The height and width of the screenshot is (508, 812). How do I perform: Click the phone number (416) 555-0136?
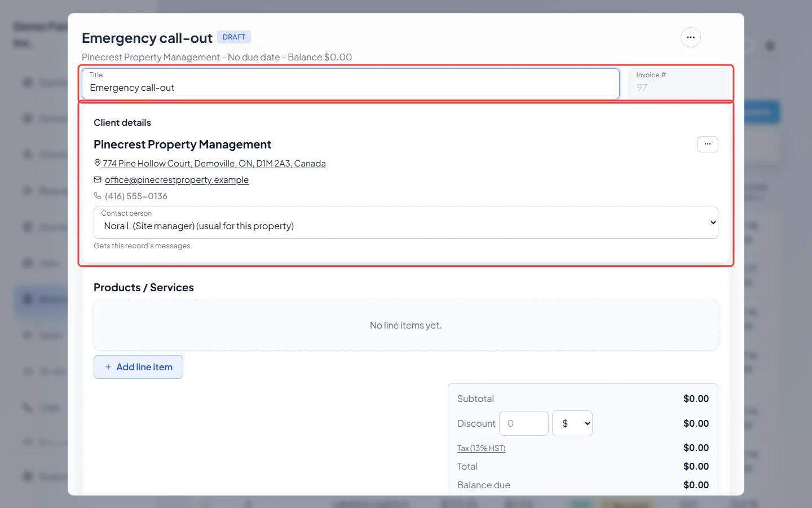[136, 196]
